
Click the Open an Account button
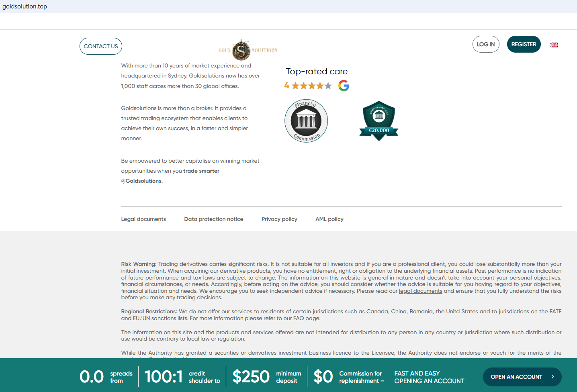(522, 377)
